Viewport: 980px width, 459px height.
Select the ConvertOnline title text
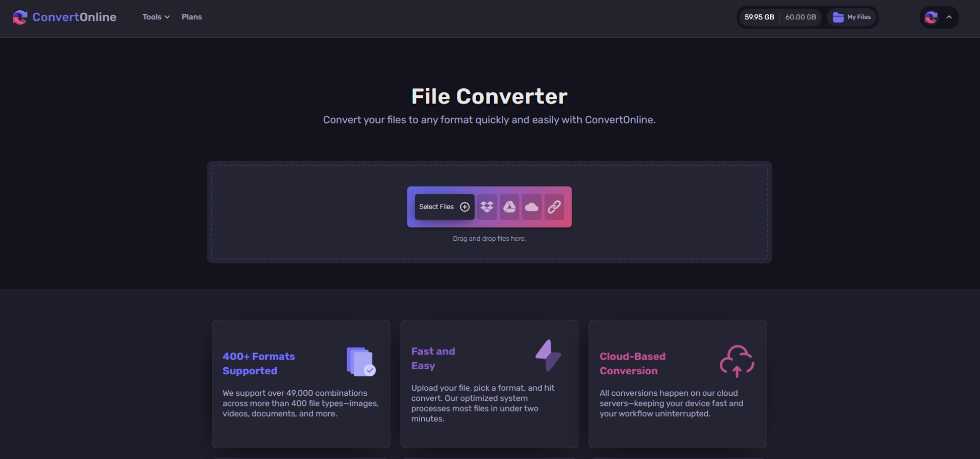[75, 17]
